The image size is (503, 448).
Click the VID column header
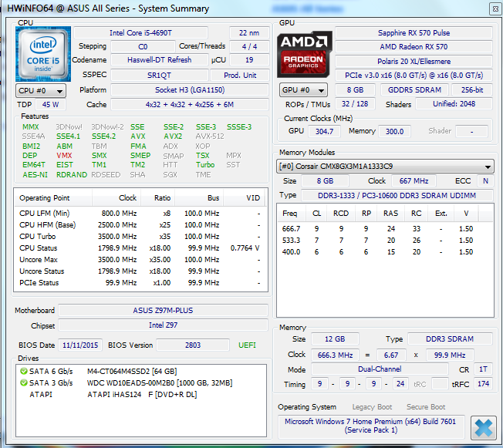(244, 198)
